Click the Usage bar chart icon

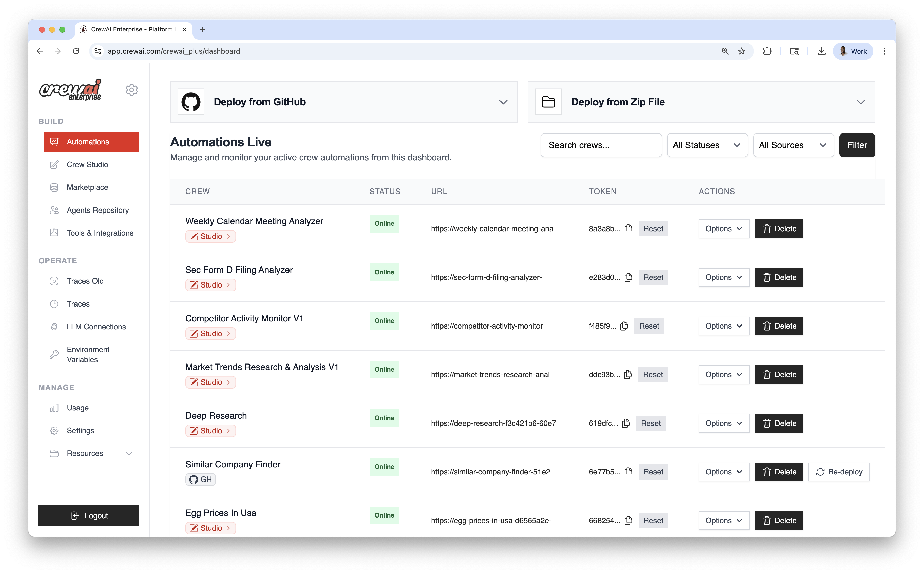[54, 408]
